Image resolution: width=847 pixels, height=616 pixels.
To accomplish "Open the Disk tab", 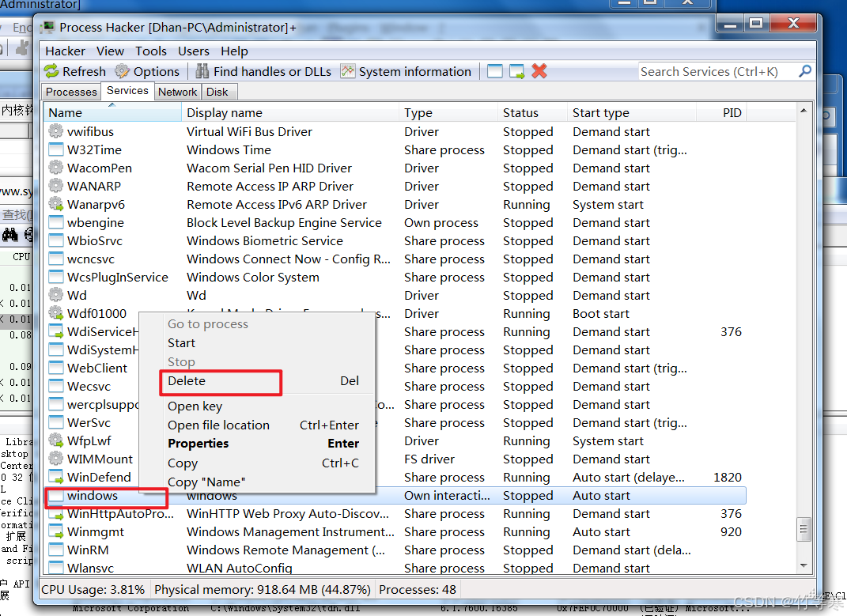I will (217, 92).
